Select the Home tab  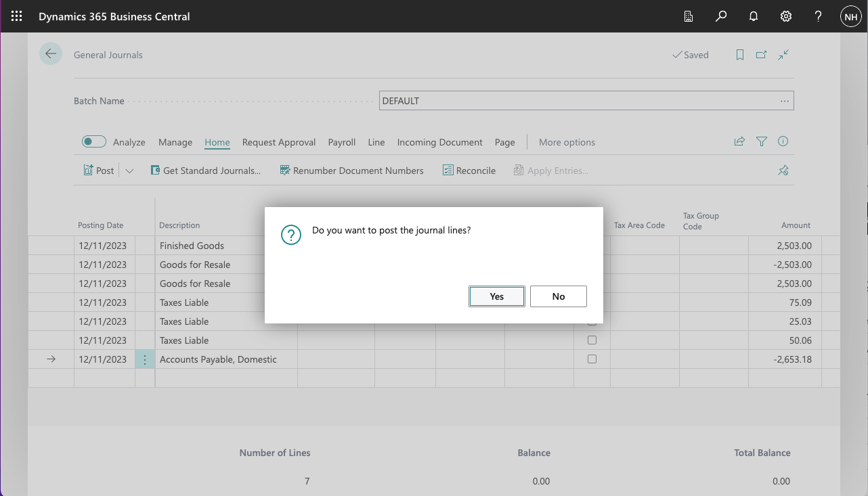pyautogui.click(x=217, y=142)
